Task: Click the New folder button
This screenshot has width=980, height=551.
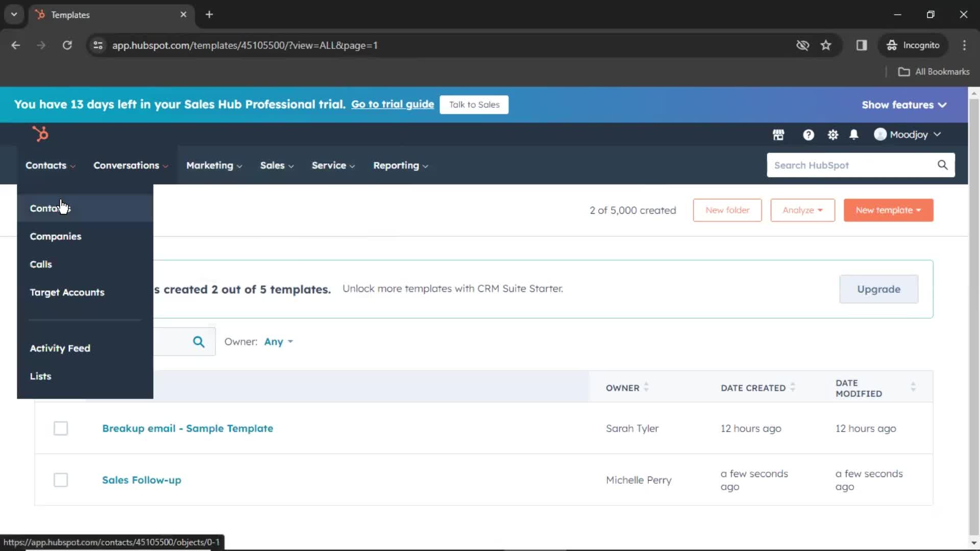Action: pos(727,210)
